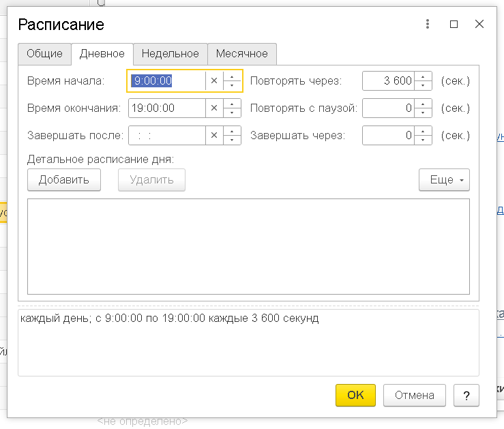The image size is (504, 429).
Task: Close the Расписание dialog window
Action: click(x=479, y=24)
